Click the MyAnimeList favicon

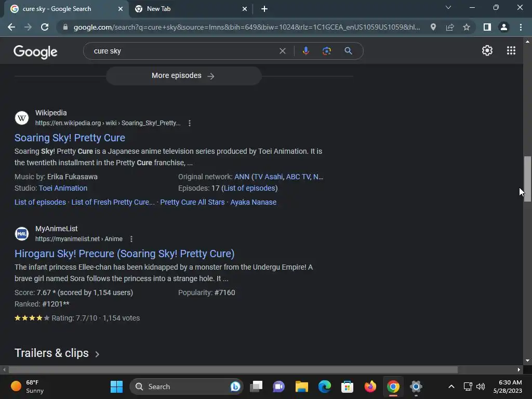coord(22,234)
